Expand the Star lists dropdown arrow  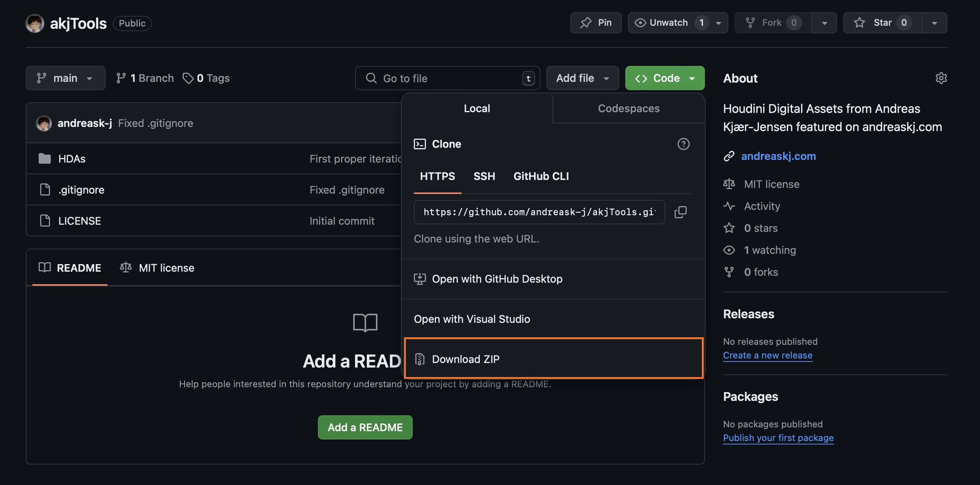point(934,23)
